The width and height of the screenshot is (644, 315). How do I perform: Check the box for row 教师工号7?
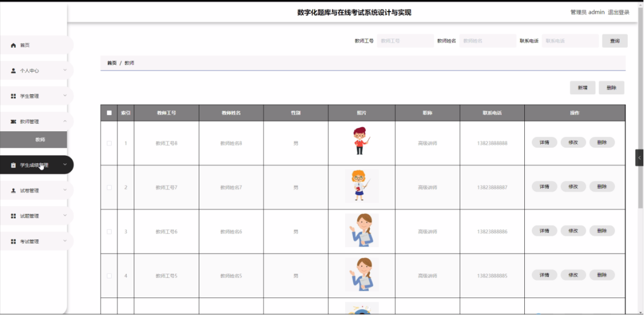click(x=109, y=187)
